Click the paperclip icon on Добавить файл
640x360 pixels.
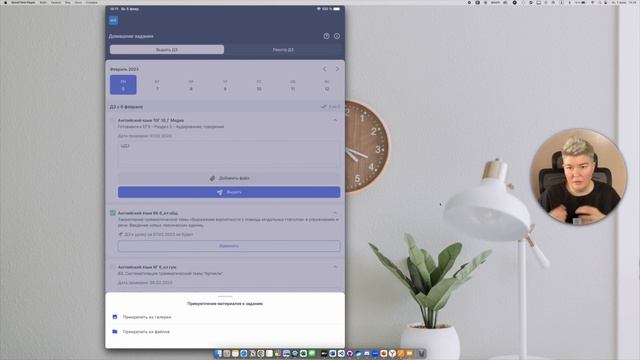click(212, 178)
